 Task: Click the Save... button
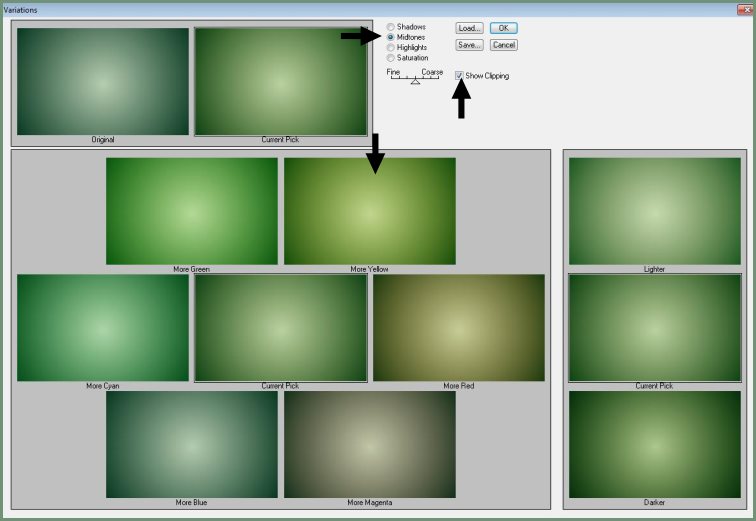click(469, 45)
